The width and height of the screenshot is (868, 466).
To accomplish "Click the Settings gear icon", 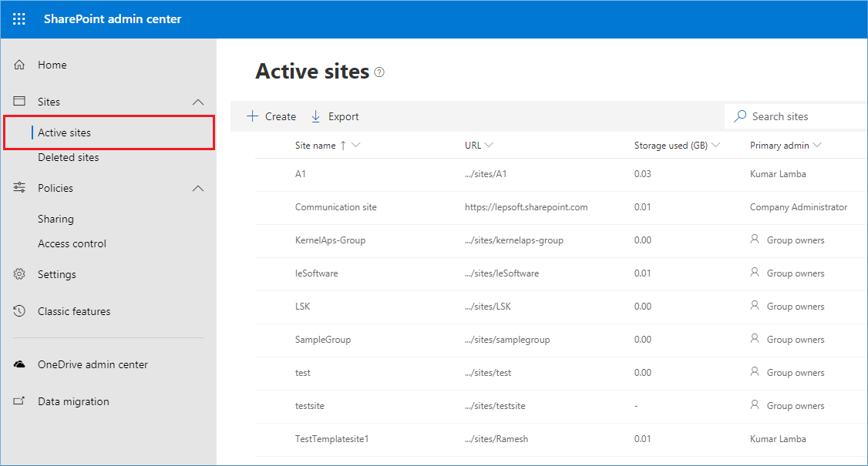I will pyautogui.click(x=19, y=274).
